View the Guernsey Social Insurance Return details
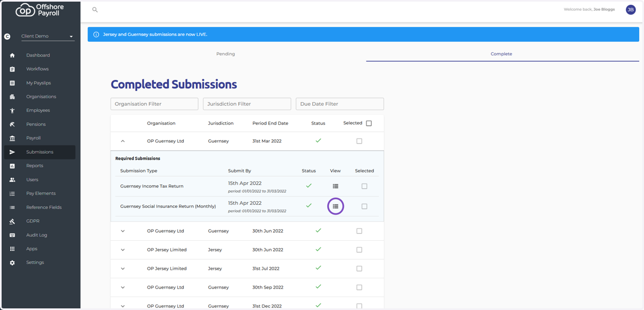 335,206
